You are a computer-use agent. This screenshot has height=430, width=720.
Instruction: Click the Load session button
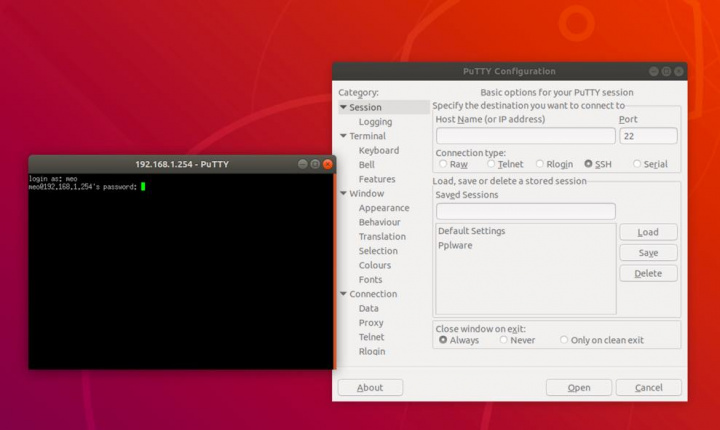click(647, 232)
